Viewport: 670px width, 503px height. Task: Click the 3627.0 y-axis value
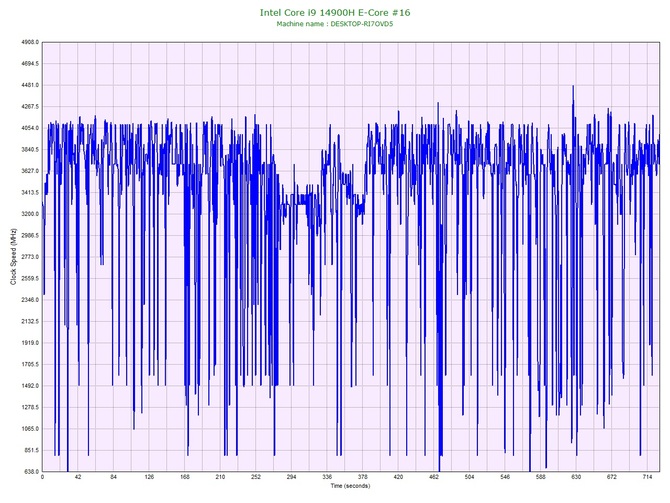pyautogui.click(x=30, y=171)
